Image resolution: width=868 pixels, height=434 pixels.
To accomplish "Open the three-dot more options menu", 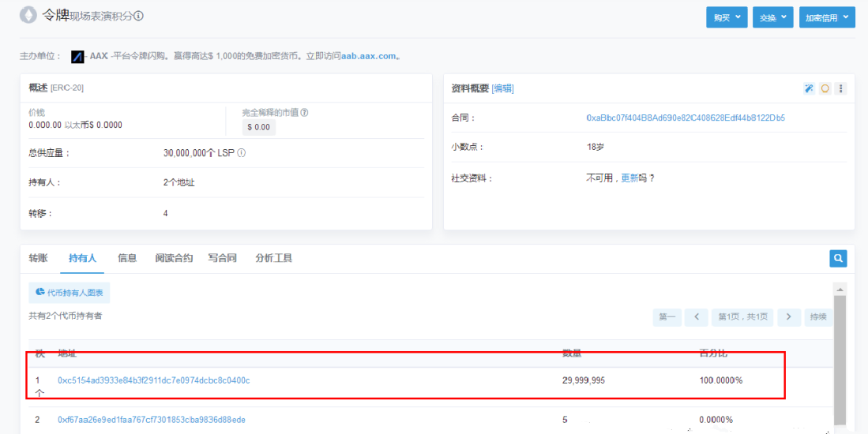I will point(841,88).
